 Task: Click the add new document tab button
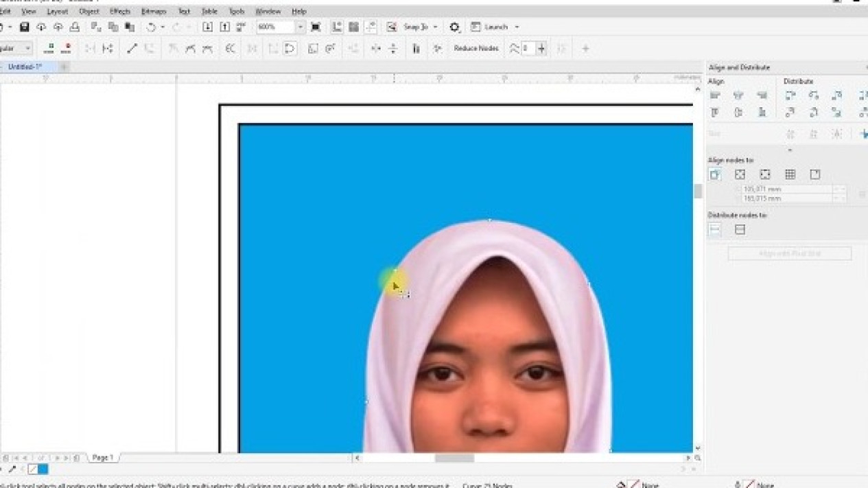tap(64, 67)
